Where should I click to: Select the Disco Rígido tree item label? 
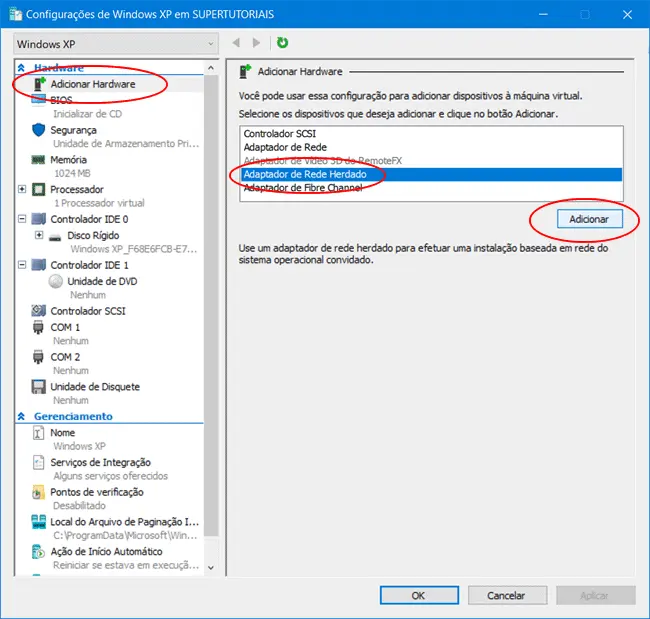tap(93, 235)
